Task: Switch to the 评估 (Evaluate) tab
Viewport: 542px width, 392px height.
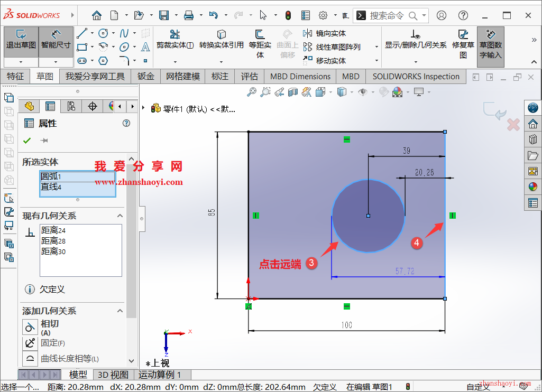Action: [249, 76]
